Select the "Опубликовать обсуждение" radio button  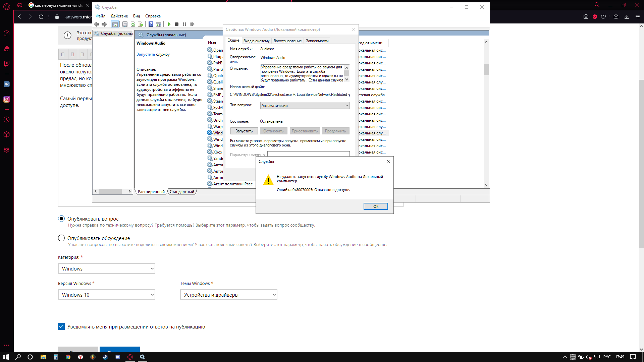(x=61, y=238)
